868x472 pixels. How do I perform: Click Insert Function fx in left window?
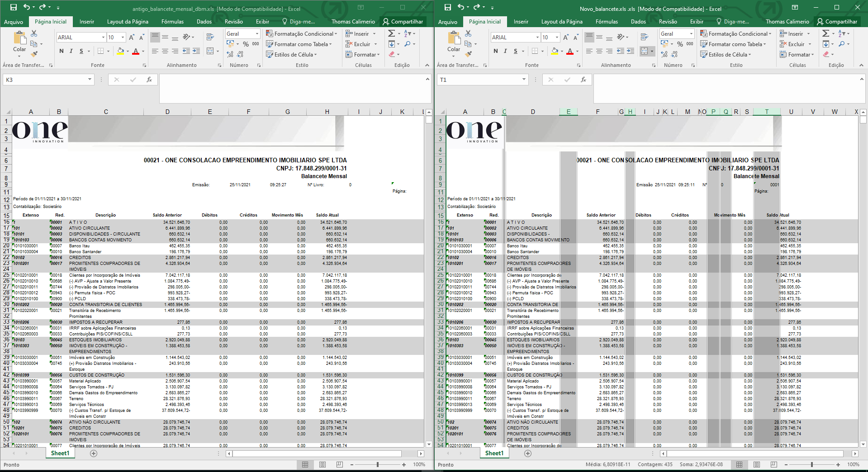[149, 80]
